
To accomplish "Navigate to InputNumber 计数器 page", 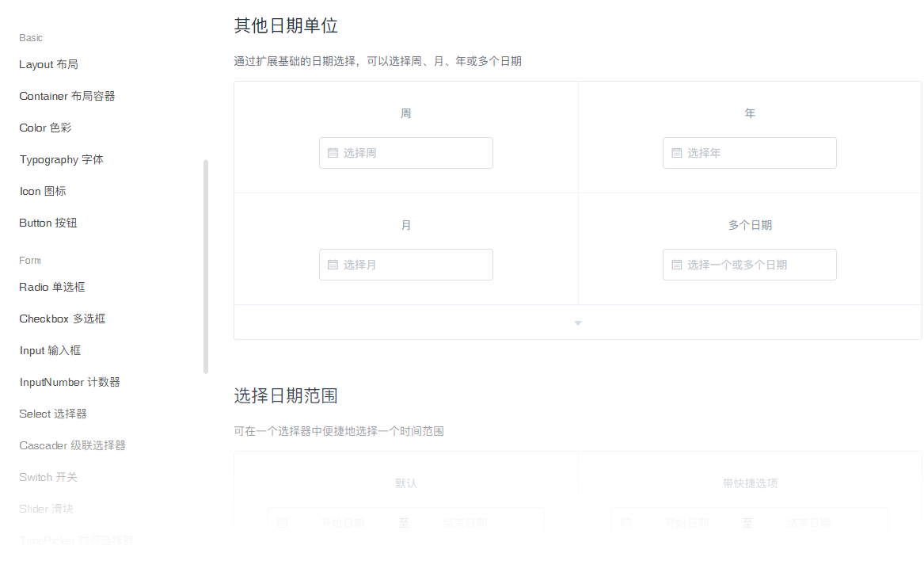I will click(x=70, y=382).
